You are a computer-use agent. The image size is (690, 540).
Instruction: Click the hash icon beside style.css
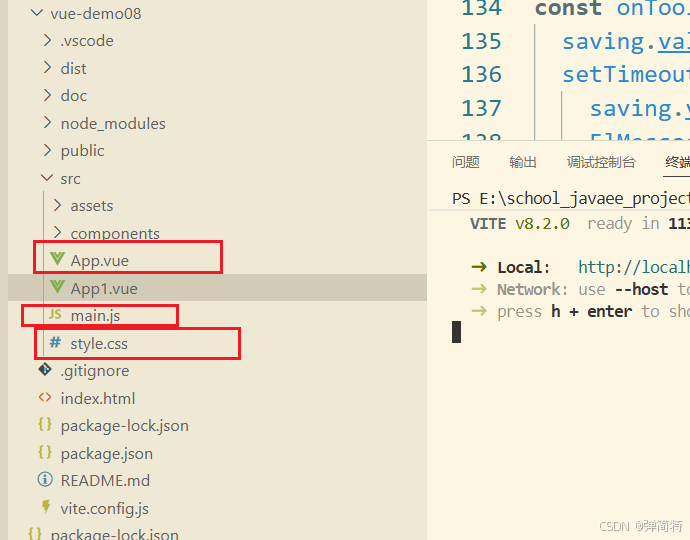[55, 342]
